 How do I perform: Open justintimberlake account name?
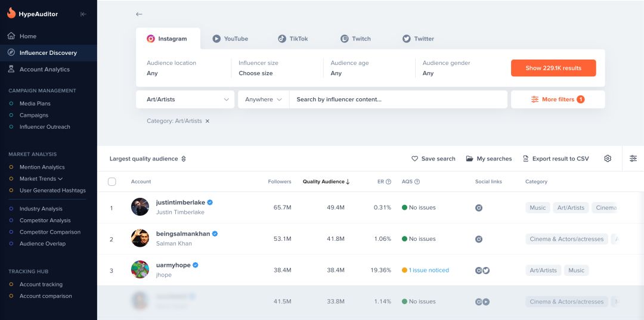point(180,202)
